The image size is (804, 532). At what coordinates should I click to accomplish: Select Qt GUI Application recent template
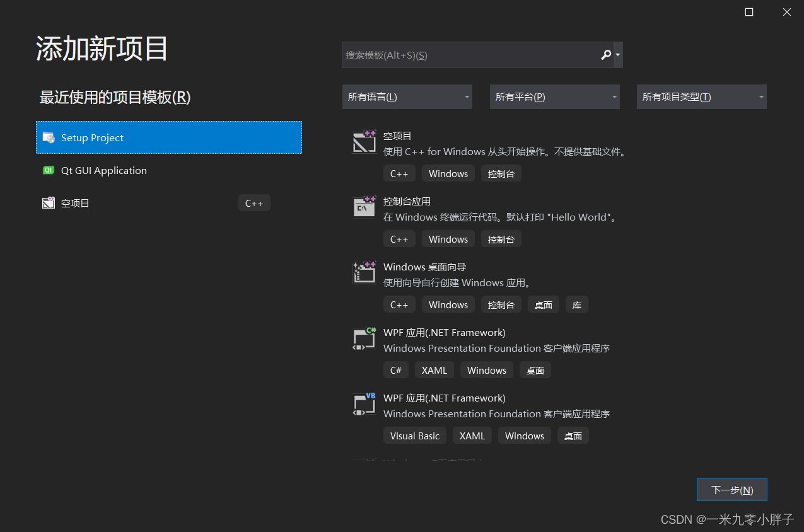169,170
